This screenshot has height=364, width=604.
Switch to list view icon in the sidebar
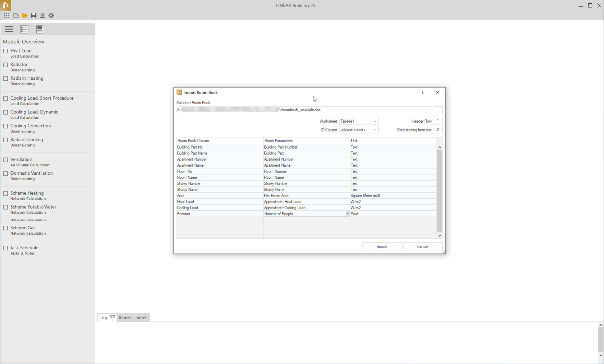coord(24,29)
